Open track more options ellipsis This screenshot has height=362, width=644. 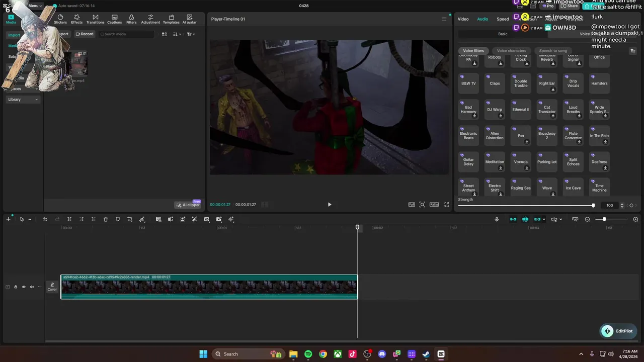pos(40,287)
